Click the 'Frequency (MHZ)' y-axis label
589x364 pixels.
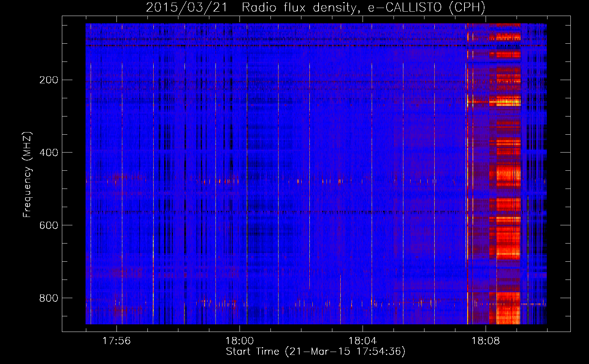tap(27, 175)
